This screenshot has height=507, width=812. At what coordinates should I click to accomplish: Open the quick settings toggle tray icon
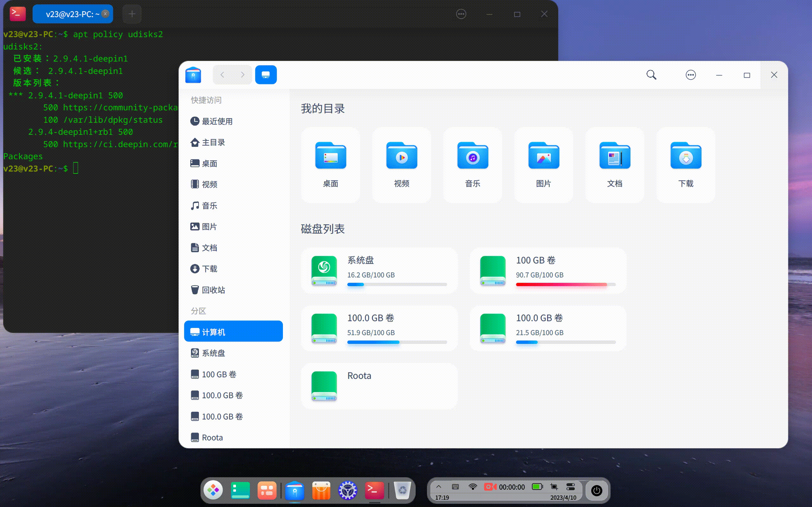pos(570,487)
